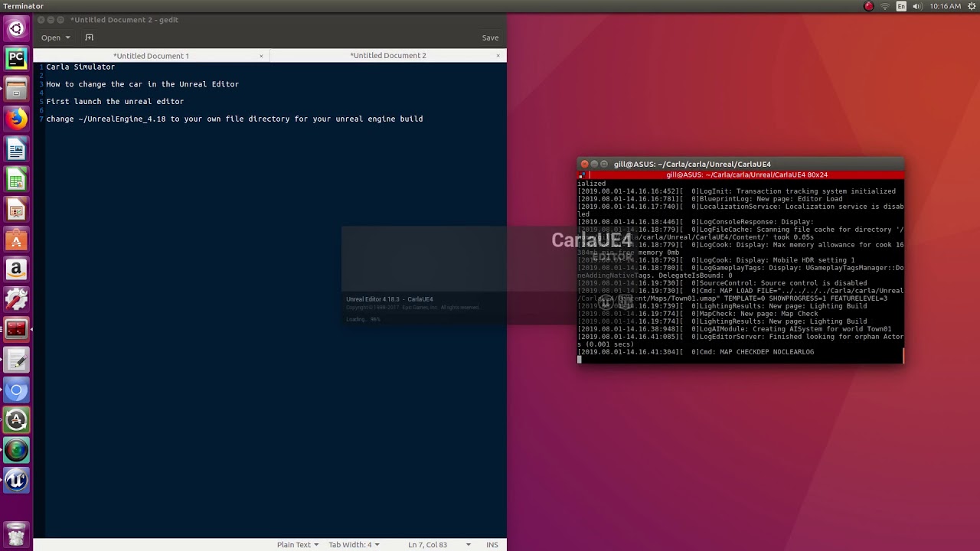Open the En keyboard layout indicator

click(901, 6)
